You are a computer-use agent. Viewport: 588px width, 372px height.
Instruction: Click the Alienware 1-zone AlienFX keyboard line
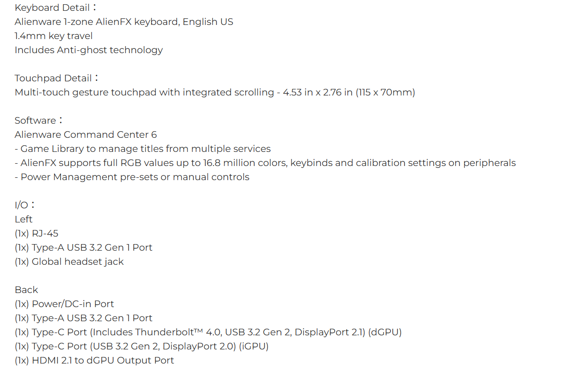click(124, 22)
